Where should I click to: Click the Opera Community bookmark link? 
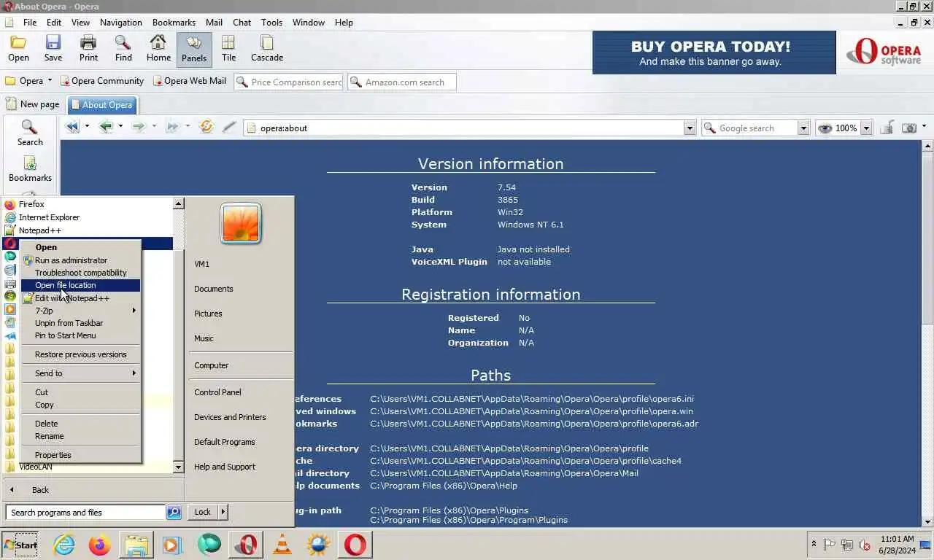point(101,81)
